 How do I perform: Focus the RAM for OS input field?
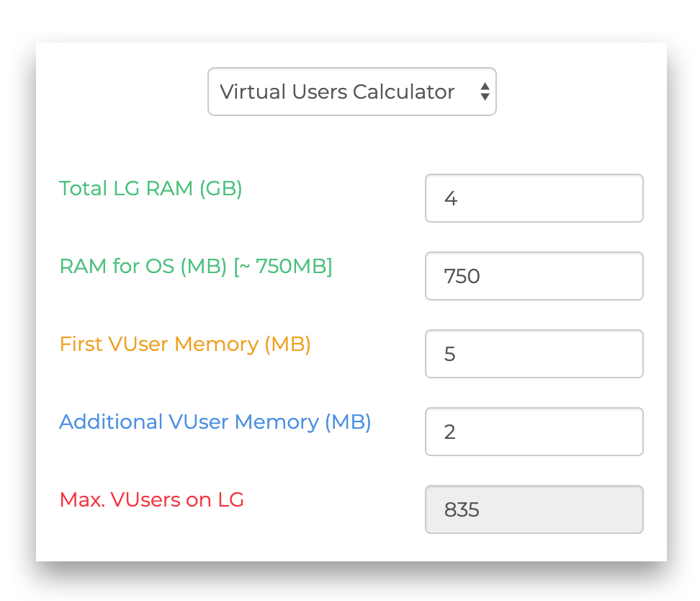534,276
